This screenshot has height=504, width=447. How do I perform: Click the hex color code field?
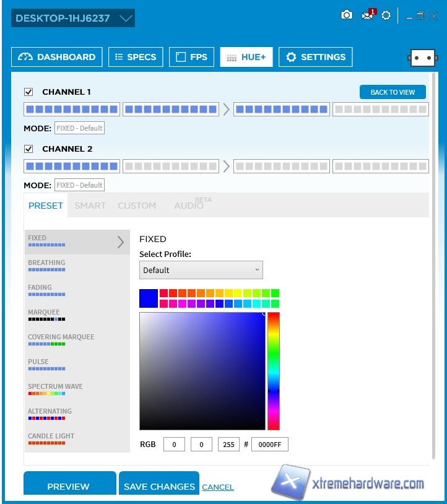[x=269, y=445]
